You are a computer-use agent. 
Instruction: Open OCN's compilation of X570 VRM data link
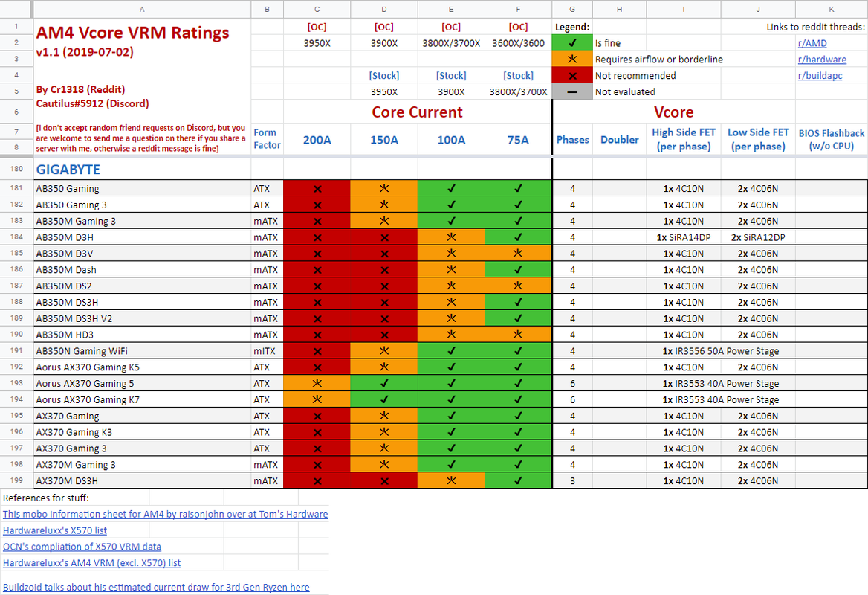coord(82,546)
